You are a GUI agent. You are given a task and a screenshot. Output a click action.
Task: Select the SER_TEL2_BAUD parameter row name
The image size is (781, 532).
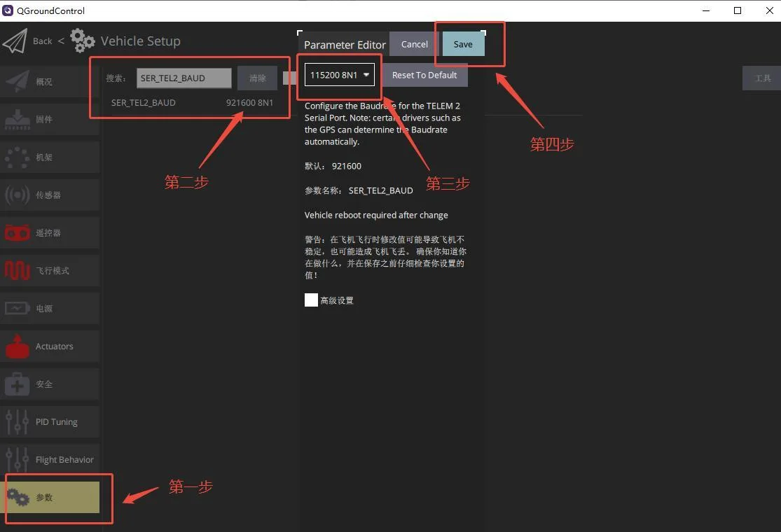click(x=144, y=102)
